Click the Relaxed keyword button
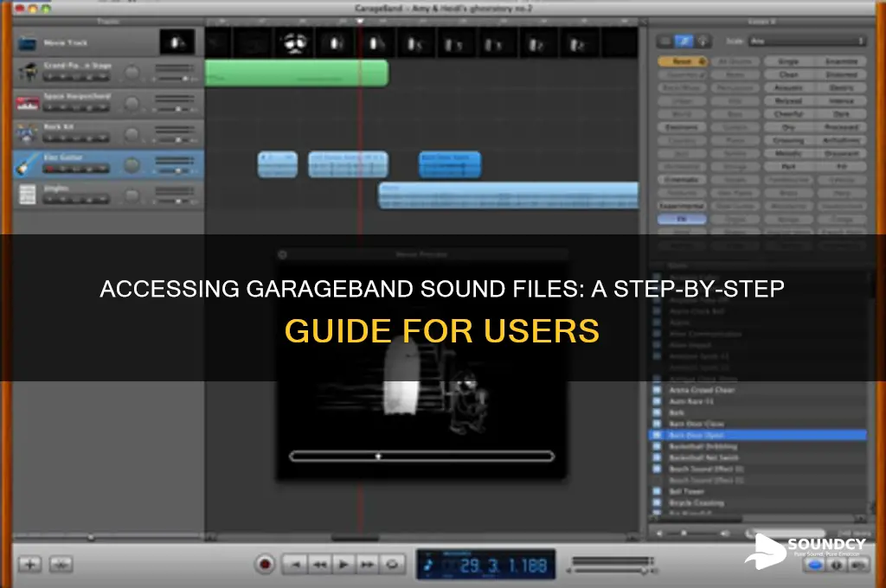 788,100
